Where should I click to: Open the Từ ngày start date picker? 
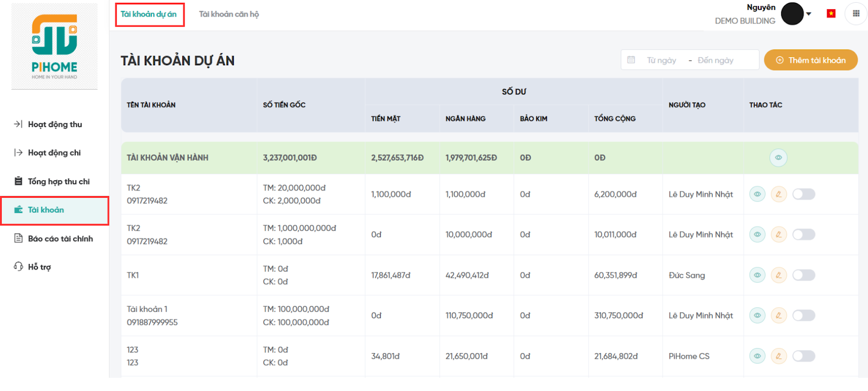661,60
